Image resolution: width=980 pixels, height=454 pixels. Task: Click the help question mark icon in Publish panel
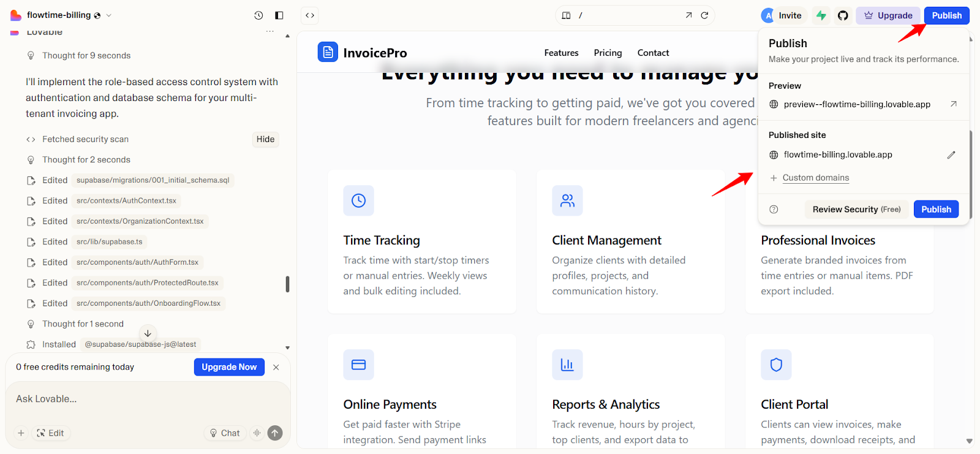pos(774,210)
